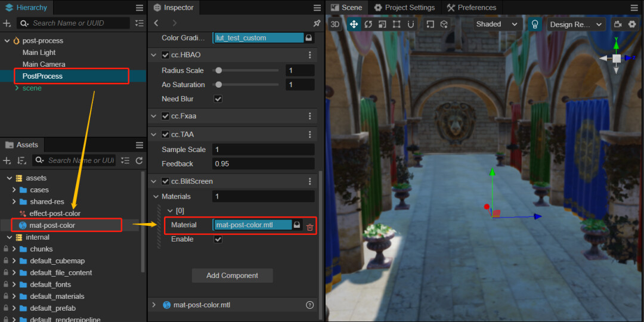Image resolution: width=644 pixels, height=322 pixels.
Task: Open the Shaded render mode dropdown
Action: click(497, 24)
